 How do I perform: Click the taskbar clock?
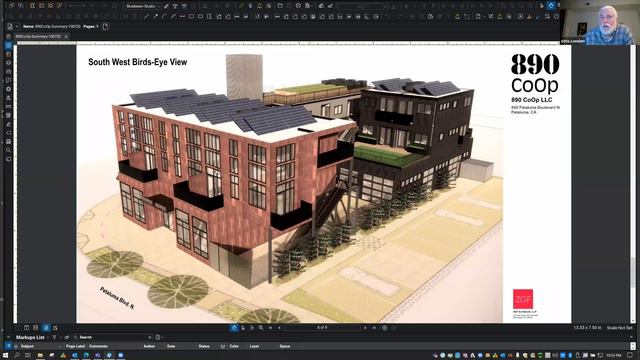point(613,356)
